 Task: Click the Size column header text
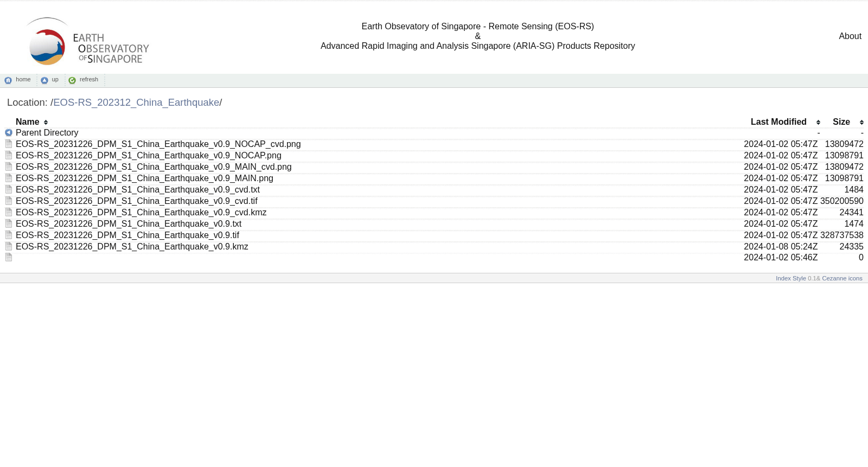click(x=841, y=122)
